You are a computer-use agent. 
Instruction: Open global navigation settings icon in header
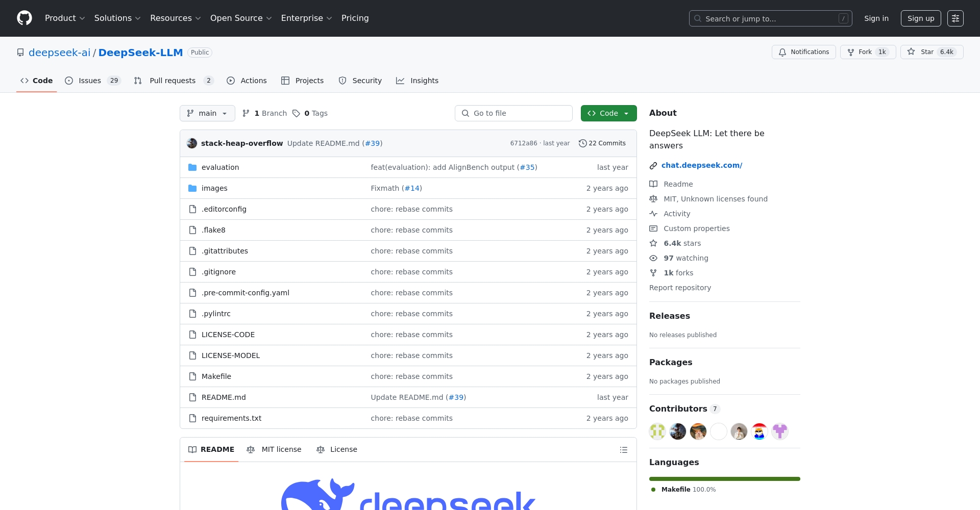955,18
